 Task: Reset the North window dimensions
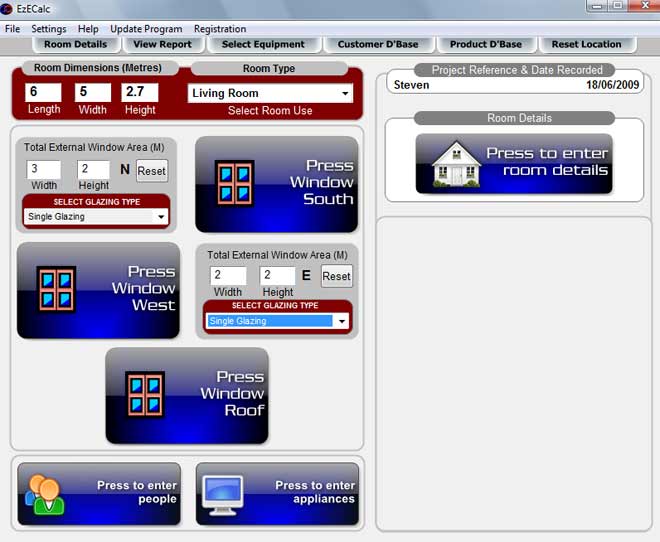point(152,171)
